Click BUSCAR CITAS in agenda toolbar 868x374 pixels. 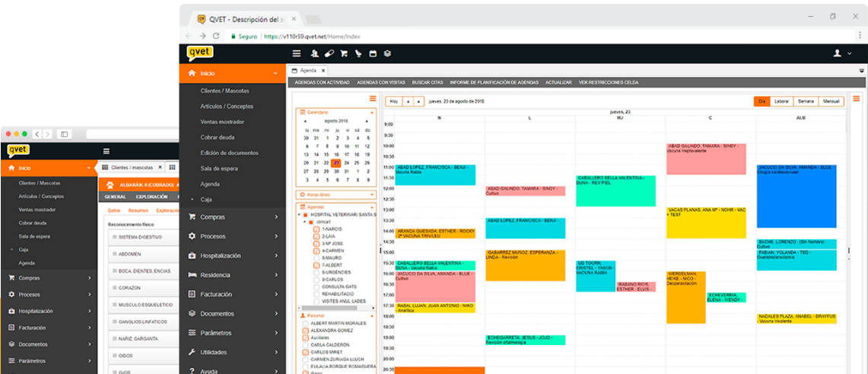[427, 82]
